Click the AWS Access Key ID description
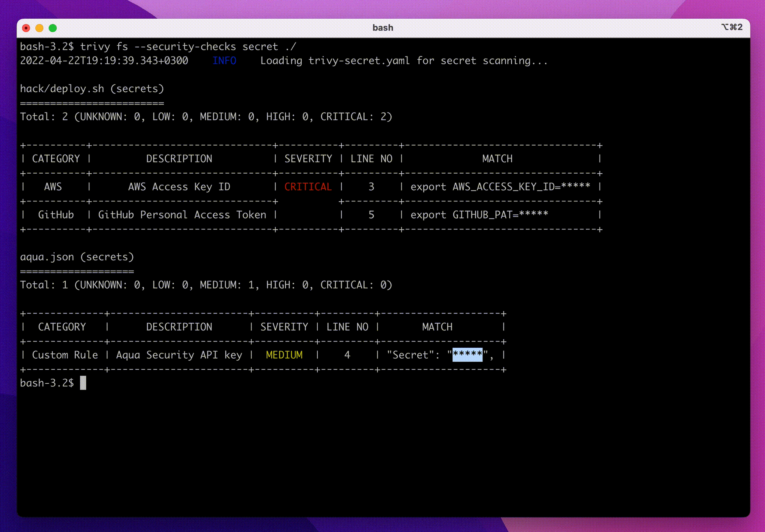This screenshot has width=765, height=532. click(x=179, y=187)
